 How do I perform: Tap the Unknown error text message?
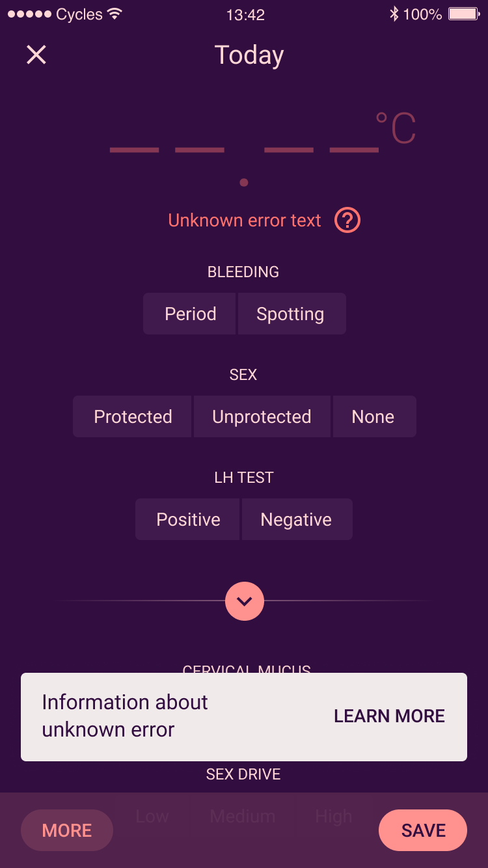click(245, 221)
